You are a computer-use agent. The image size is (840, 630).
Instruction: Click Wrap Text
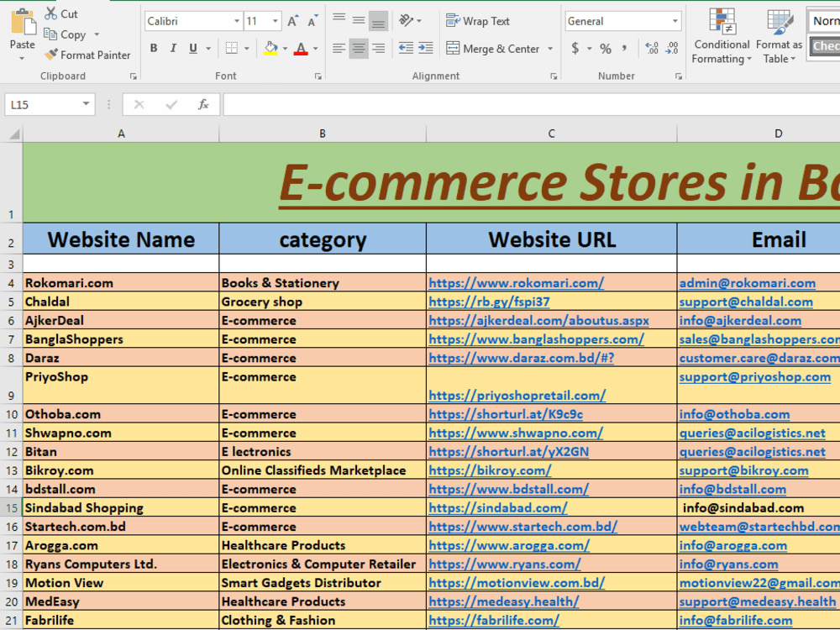(x=477, y=21)
